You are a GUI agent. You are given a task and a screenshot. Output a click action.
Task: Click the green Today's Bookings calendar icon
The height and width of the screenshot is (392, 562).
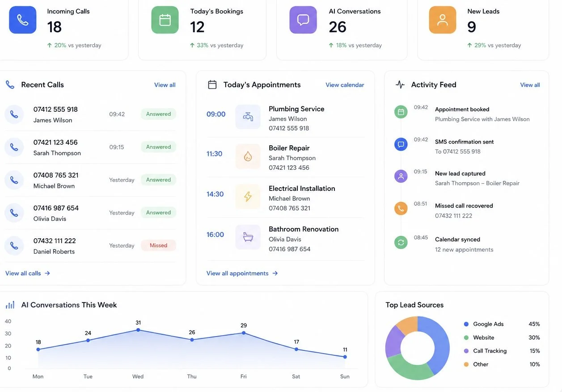click(165, 20)
